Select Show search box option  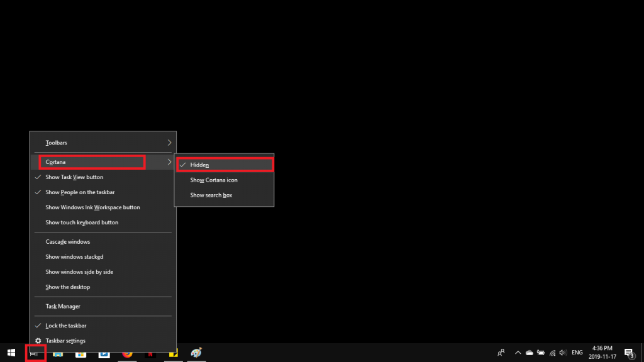(x=225, y=195)
